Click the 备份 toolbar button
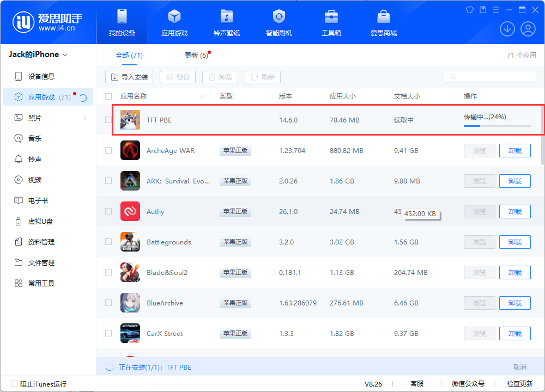545x392 pixels. [x=178, y=77]
